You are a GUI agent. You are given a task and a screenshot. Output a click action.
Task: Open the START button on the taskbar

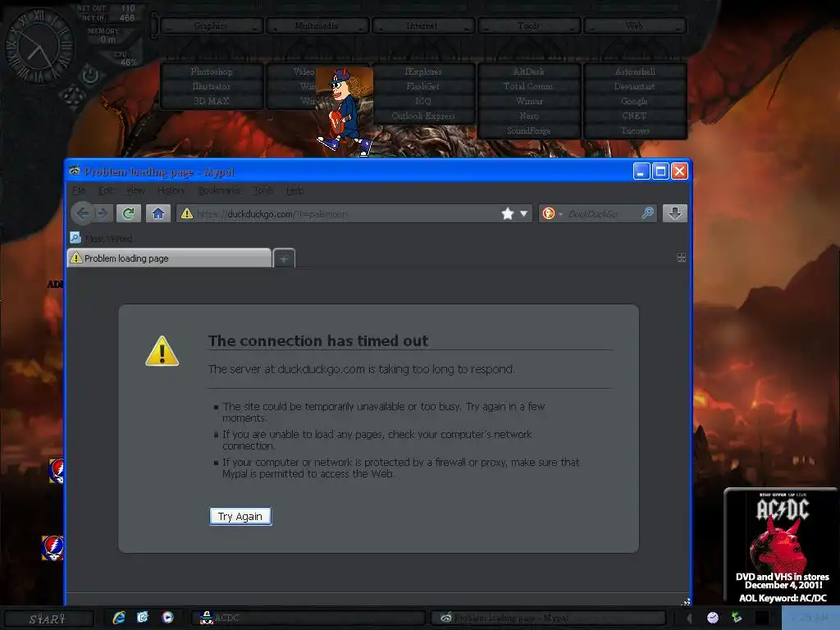(x=47, y=619)
